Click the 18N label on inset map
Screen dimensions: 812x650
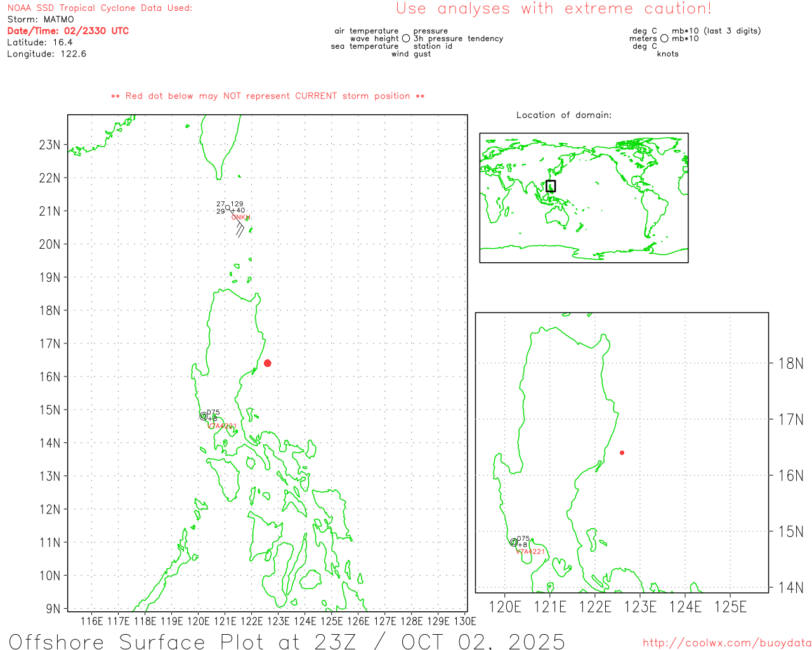(x=790, y=364)
